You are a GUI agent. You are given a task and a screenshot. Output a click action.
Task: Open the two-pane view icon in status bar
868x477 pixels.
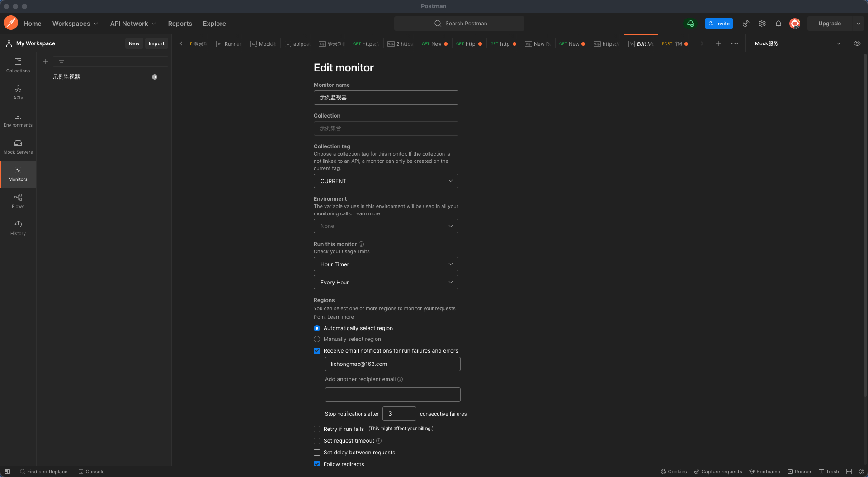point(849,472)
